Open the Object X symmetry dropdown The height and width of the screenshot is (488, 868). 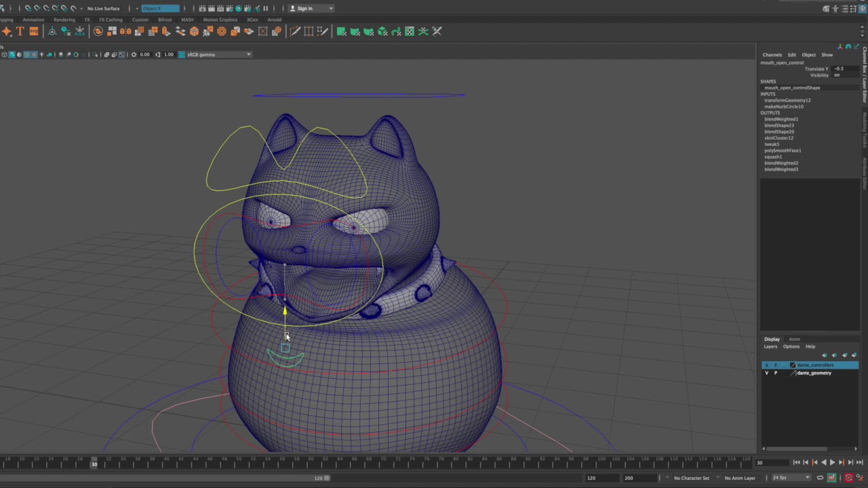click(161, 8)
